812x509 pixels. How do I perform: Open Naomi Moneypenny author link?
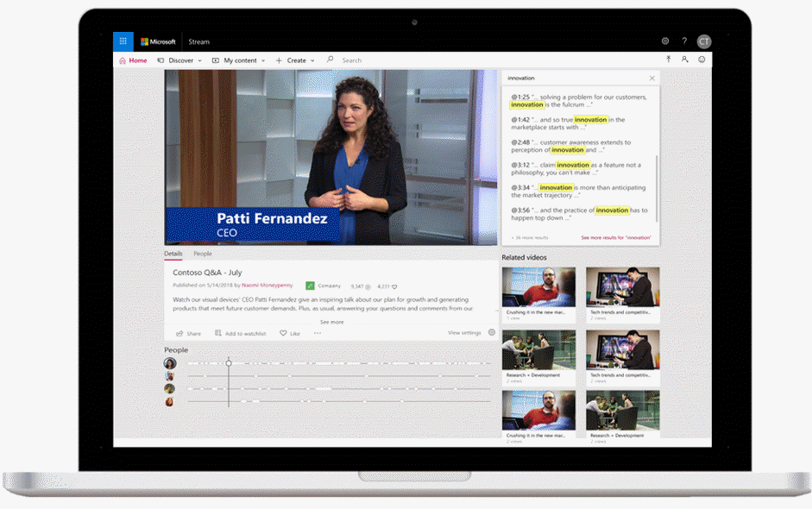click(x=267, y=285)
